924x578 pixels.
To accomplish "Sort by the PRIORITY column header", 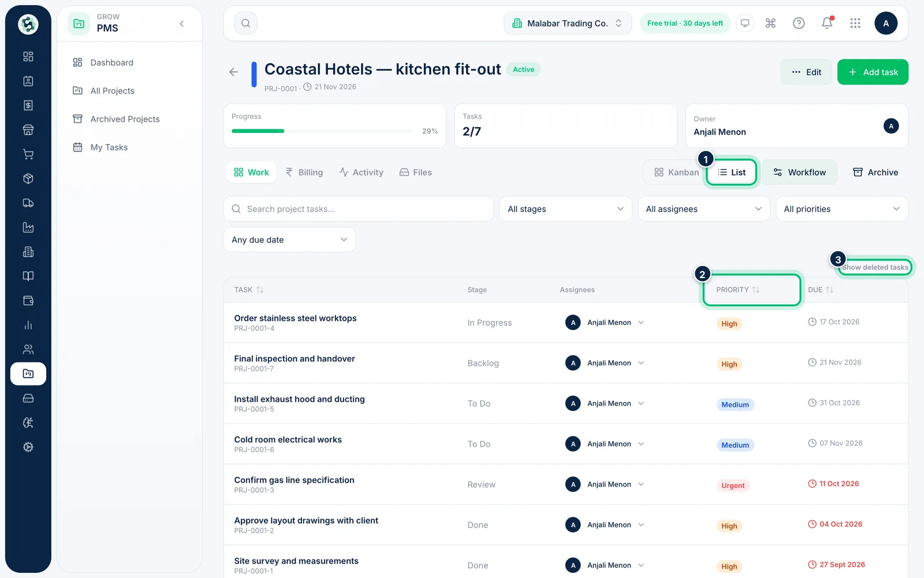I will pos(738,290).
